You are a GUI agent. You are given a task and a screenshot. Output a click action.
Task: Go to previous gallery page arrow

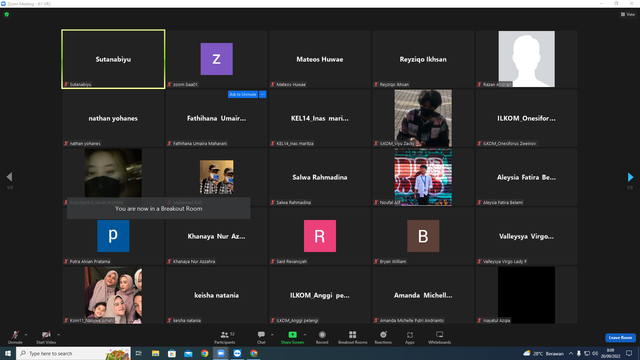point(9,177)
